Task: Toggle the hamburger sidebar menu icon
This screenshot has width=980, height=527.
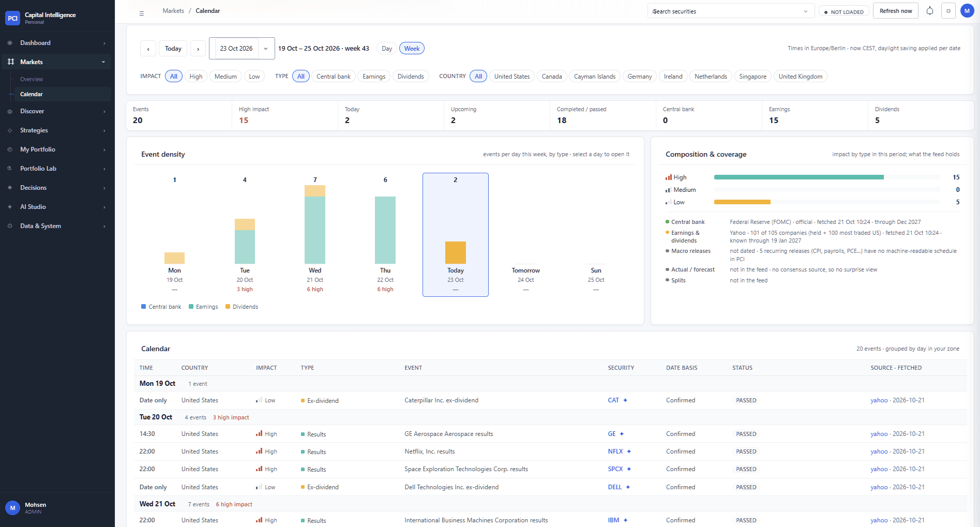Action: tap(142, 13)
